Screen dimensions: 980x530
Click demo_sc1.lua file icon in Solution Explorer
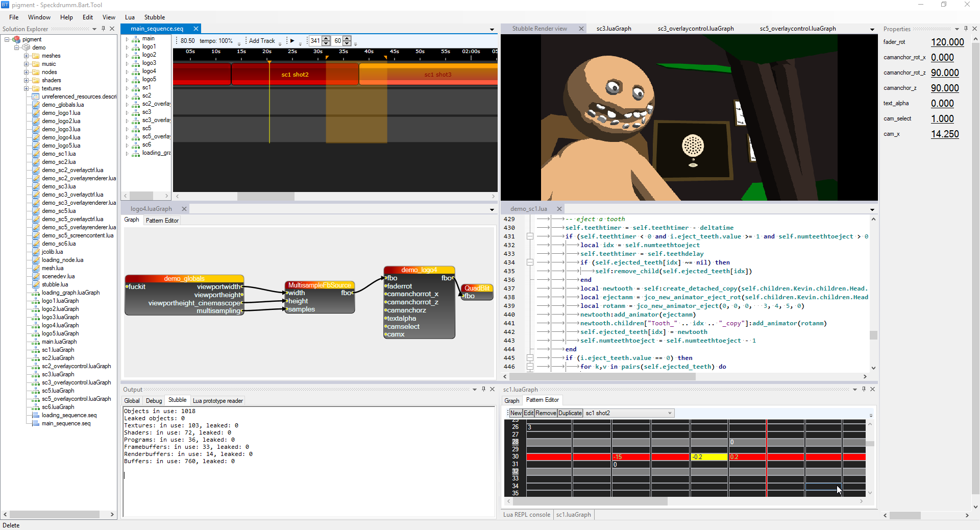click(x=36, y=154)
